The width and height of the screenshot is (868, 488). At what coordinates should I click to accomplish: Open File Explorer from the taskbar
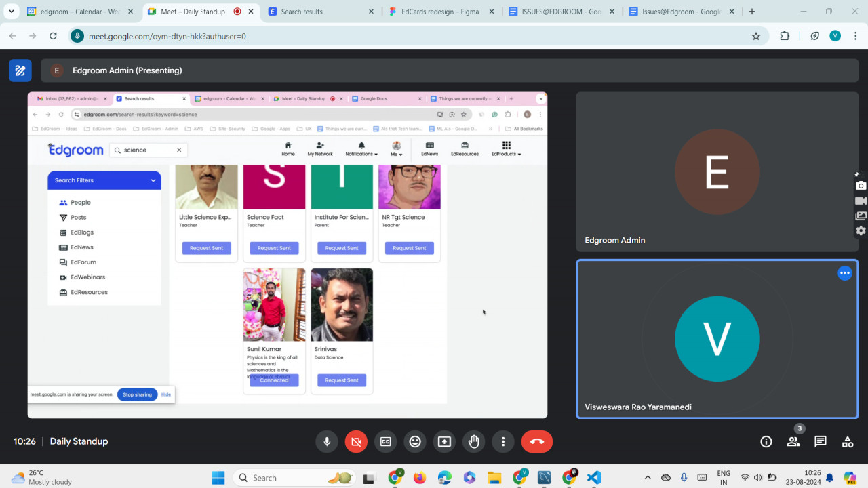tap(494, 478)
